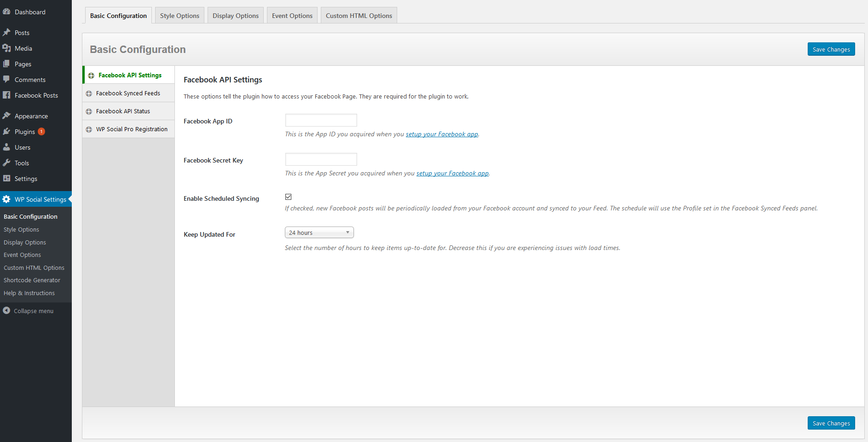Click the Appearance paintbrush icon
This screenshot has height=442, width=868.
point(6,116)
